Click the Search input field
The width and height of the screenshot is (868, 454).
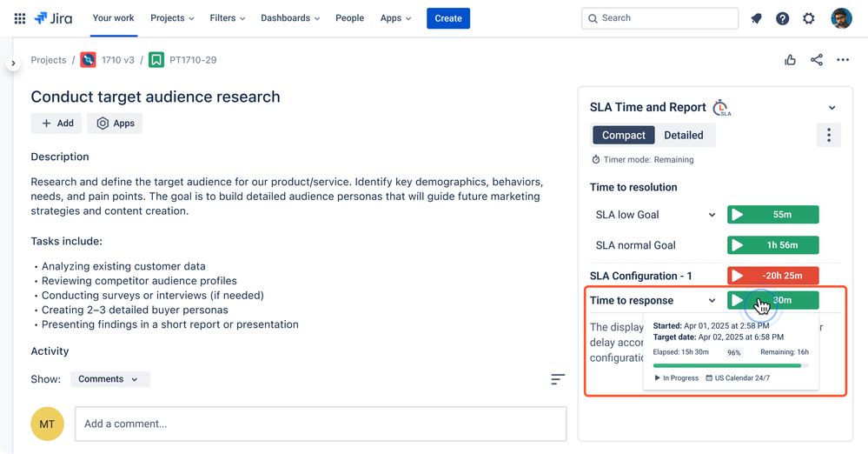click(x=659, y=18)
